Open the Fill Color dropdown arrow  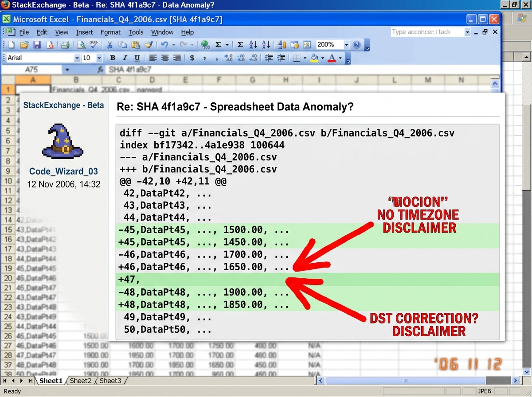click(x=323, y=58)
